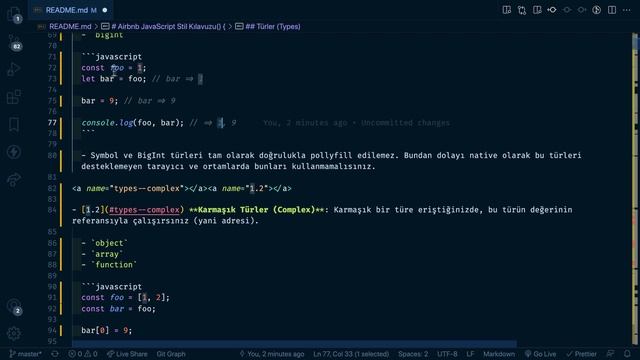Viewport: 640px width, 360px height.
Task: Click inline blame text Uncommitted changes
Action: click(405, 123)
